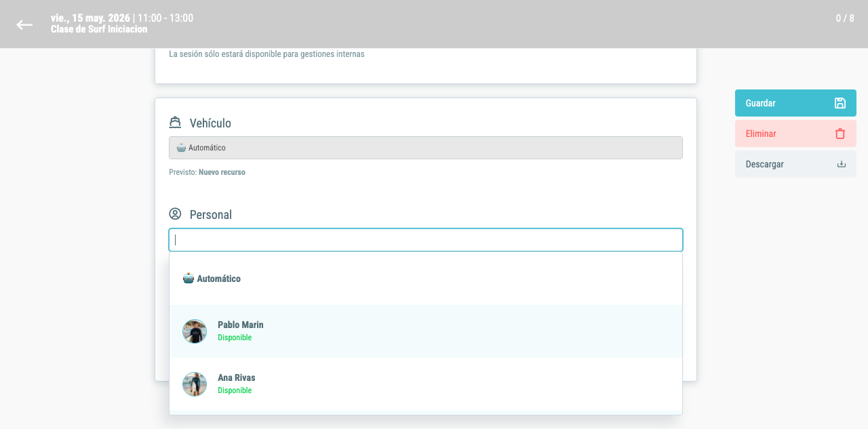
Task: Click the Vehículo section heading
Action: 210,123
